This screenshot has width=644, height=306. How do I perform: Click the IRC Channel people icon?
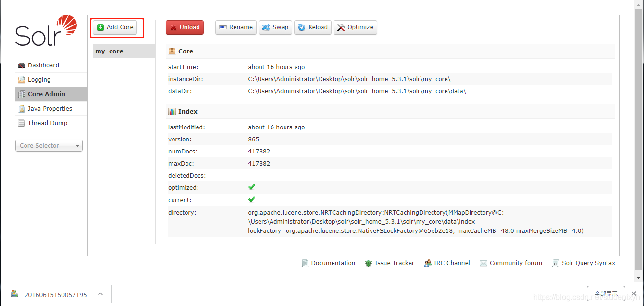coord(428,263)
